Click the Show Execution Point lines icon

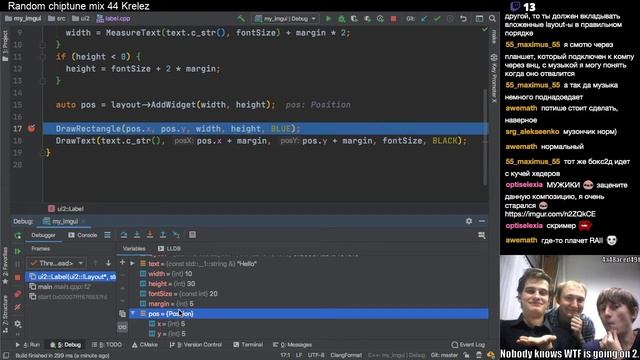107,235
